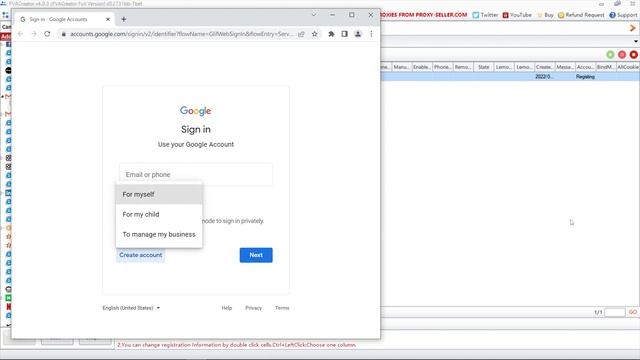
Task: Click the "Manu..." column header
Action: pyautogui.click(x=402, y=67)
